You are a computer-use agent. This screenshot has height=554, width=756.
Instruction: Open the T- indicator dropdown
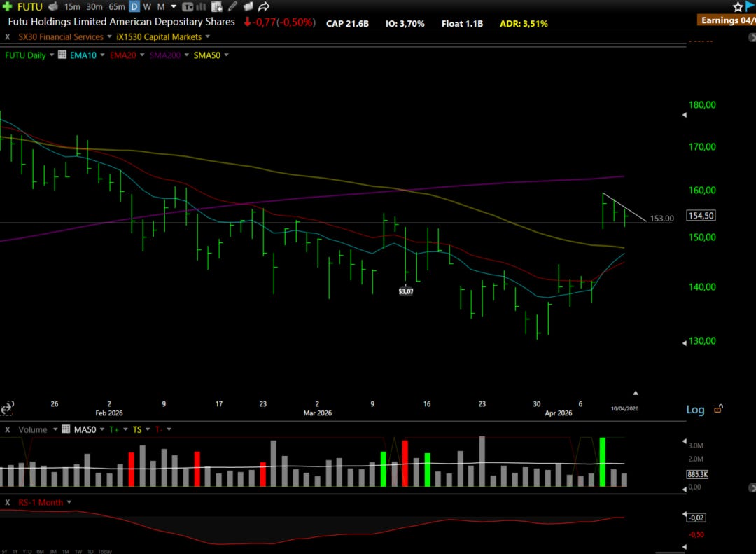tap(169, 429)
